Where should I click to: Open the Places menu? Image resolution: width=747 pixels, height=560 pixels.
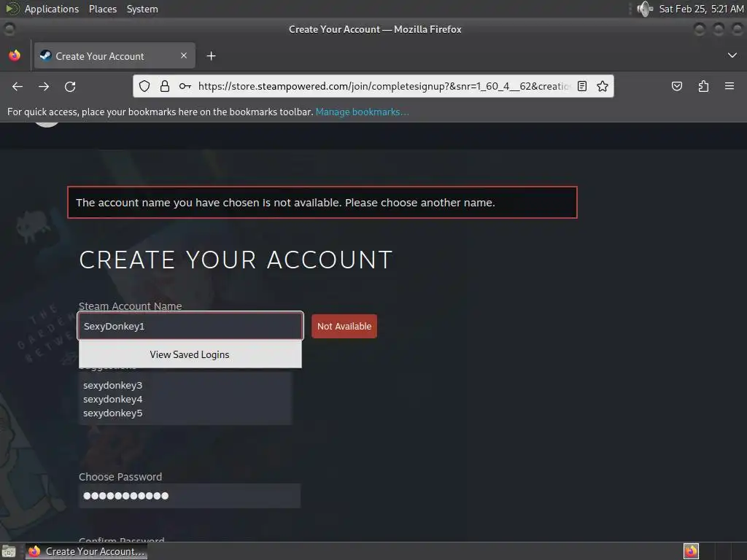coord(102,9)
